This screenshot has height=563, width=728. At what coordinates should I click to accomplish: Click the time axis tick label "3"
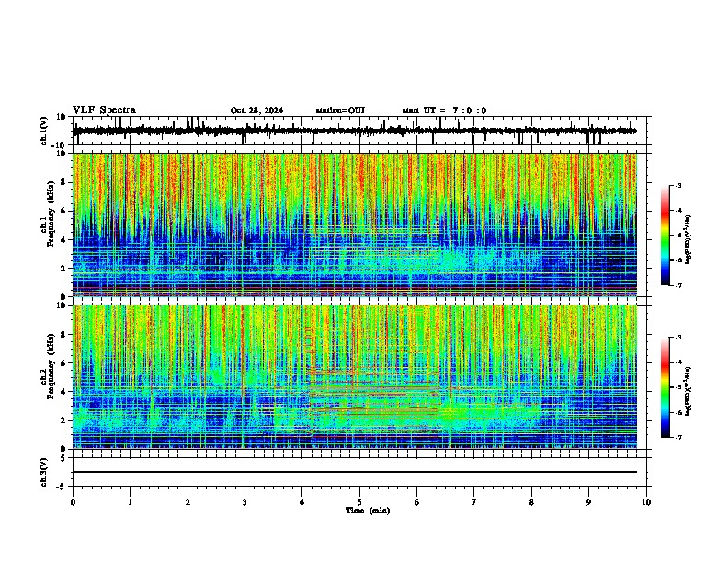click(245, 502)
